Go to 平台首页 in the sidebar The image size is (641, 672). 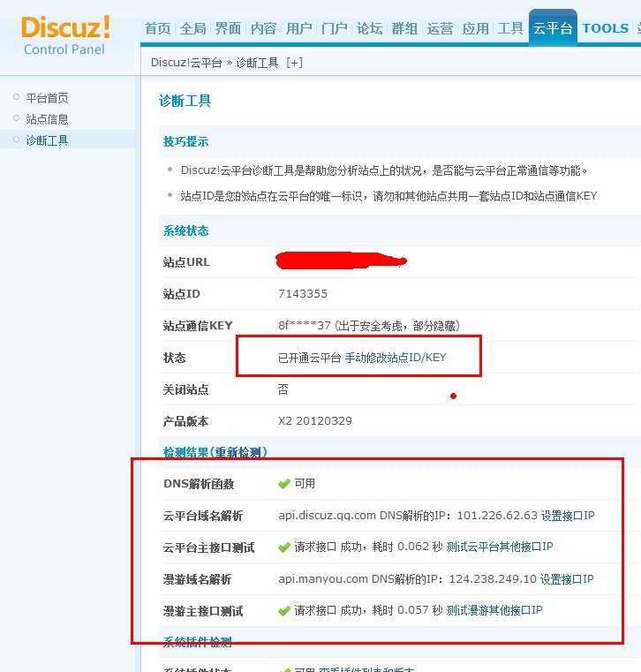tap(47, 98)
